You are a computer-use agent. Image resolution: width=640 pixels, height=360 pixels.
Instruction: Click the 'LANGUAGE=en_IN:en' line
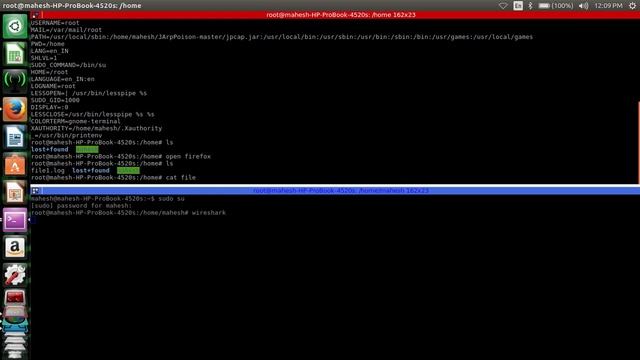point(63,79)
